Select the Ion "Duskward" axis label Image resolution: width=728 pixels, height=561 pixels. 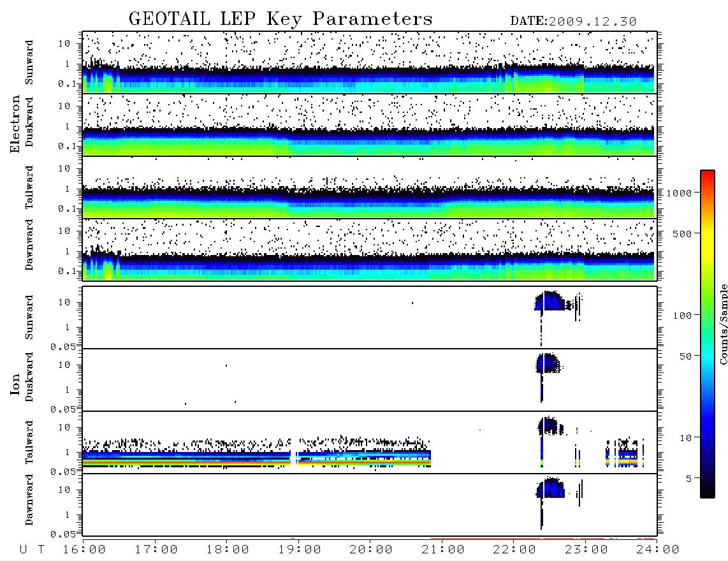[x=29, y=377]
